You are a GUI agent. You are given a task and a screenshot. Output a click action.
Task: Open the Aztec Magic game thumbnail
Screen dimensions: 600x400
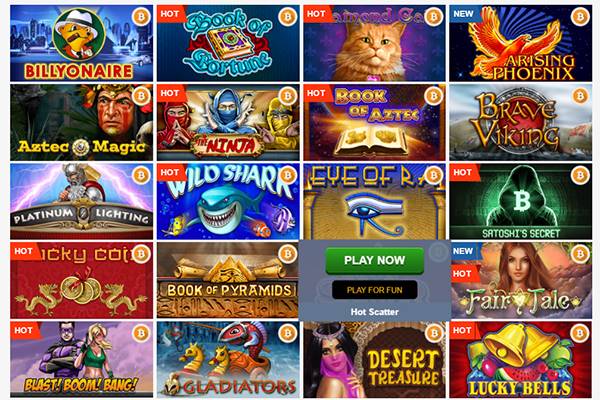82,122
